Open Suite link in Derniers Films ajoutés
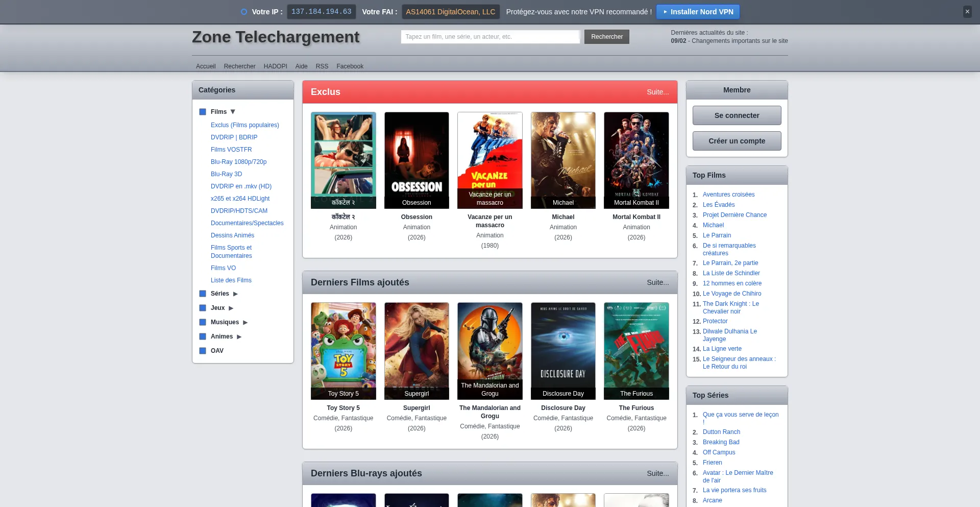 (x=657, y=282)
